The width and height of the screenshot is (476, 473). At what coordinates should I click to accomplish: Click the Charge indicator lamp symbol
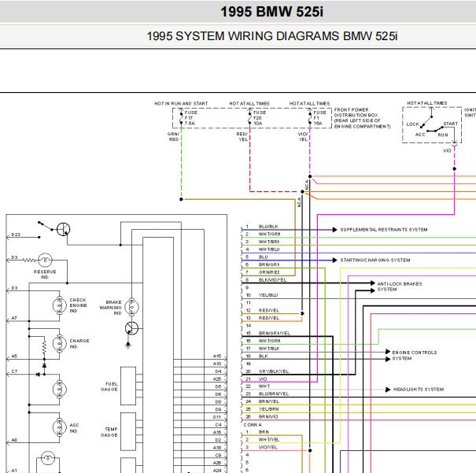coord(60,344)
